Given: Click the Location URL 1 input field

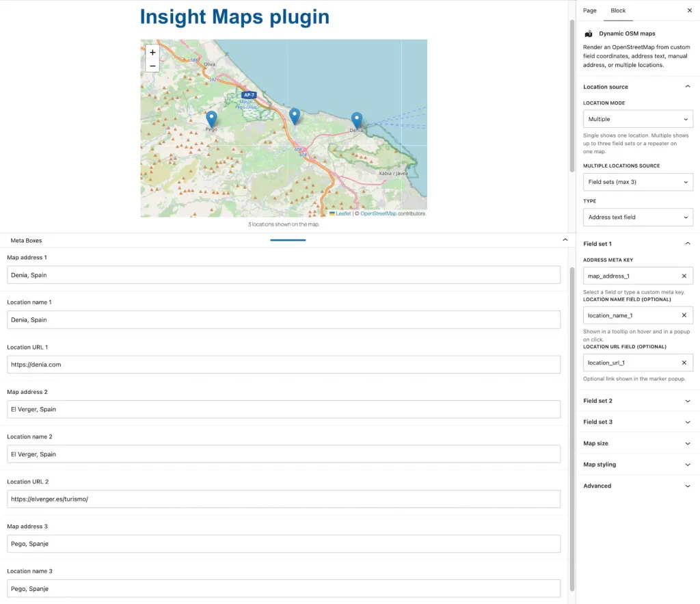Looking at the screenshot, I should [x=284, y=365].
